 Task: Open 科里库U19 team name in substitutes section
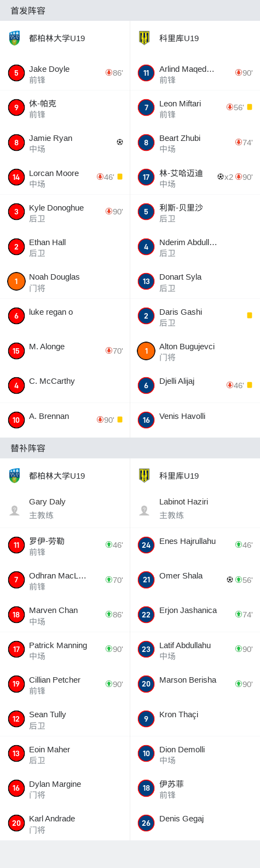(x=179, y=476)
